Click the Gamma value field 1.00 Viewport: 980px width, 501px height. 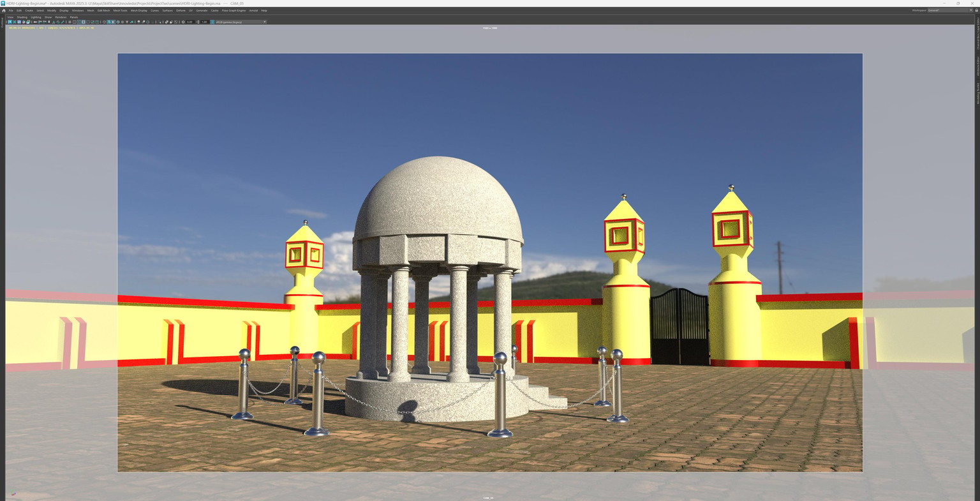204,22
